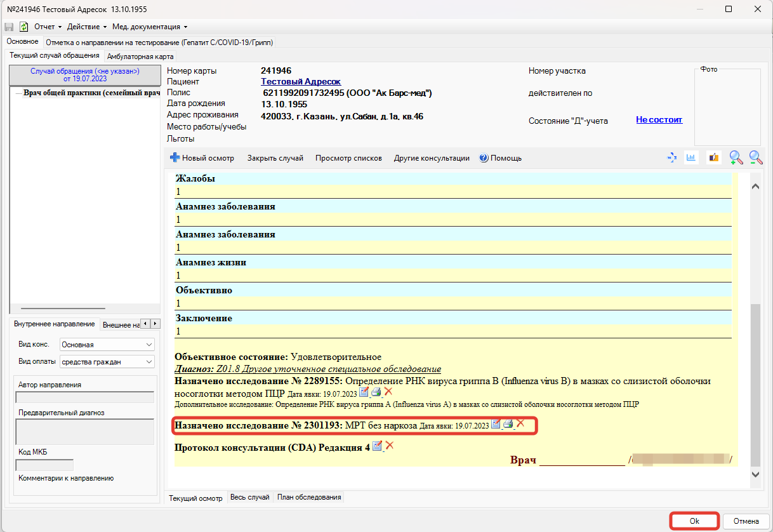This screenshot has height=532, width=773.
Task: Switch to Амбулаторная карта tab
Action: 140,57
